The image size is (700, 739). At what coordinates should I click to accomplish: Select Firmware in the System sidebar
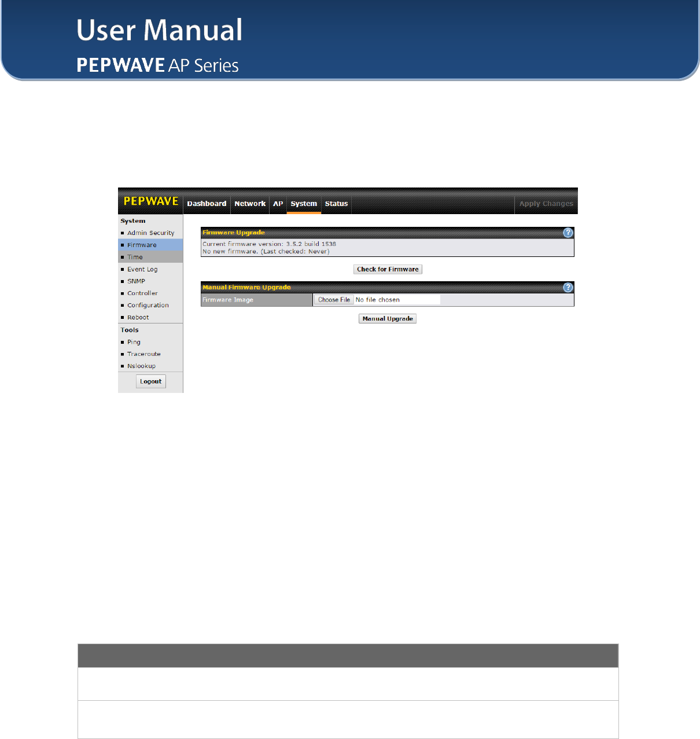(x=150, y=245)
